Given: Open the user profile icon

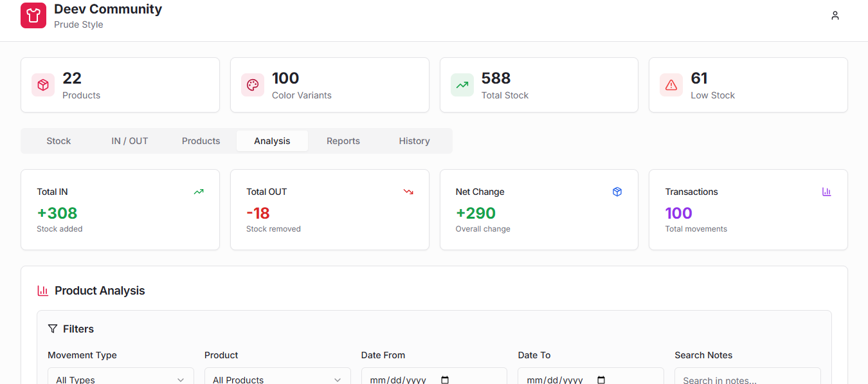Looking at the screenshot, I should (x=835, y=15).
